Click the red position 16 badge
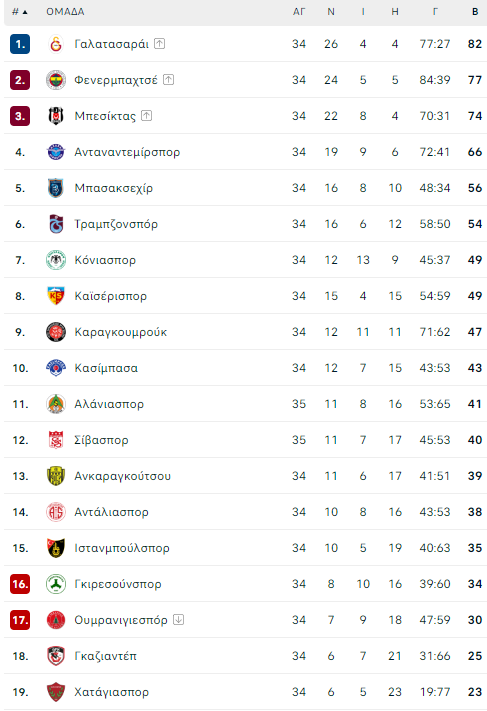The width and height of the screenshot is (487, 711). pyautogui.click(x=20, y=584)
